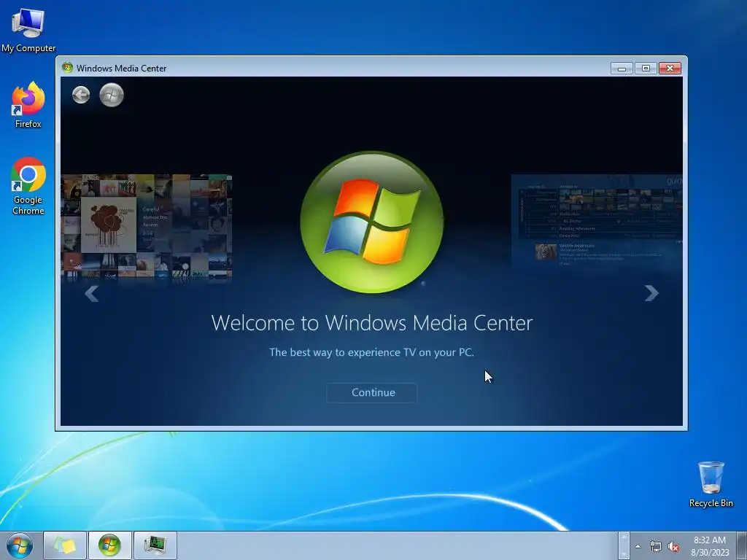
Task: Maximize the Windows Media Center window
Action: tap(646, 69)
